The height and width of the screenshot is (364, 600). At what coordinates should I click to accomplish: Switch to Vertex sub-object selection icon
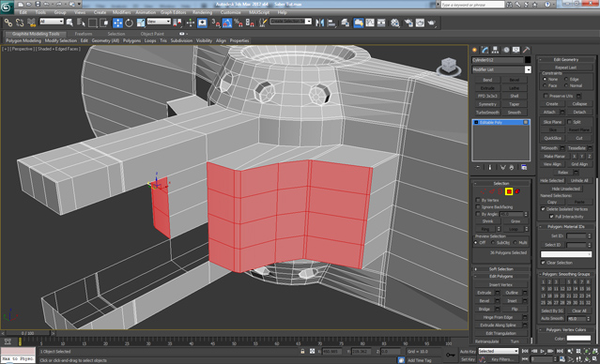484,191
